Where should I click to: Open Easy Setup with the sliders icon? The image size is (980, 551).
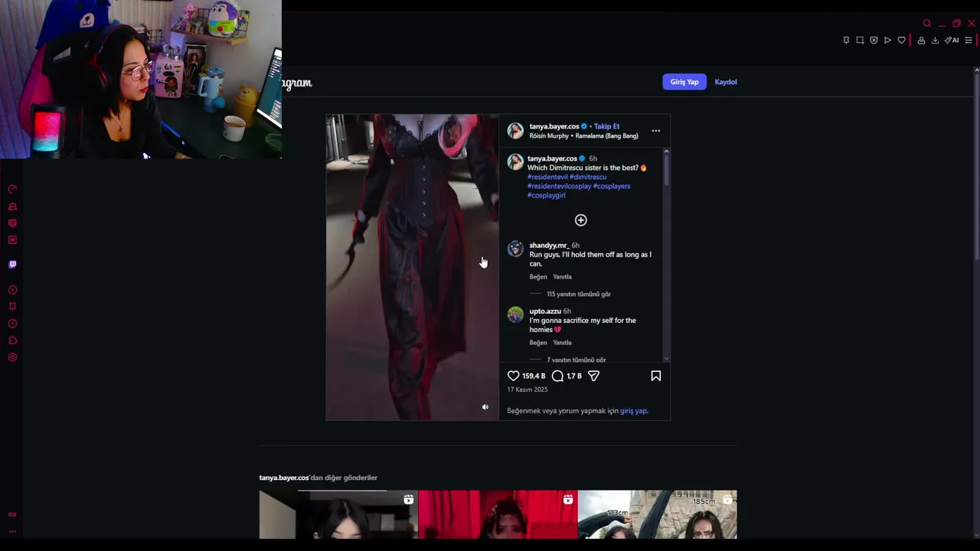[968, 41]
